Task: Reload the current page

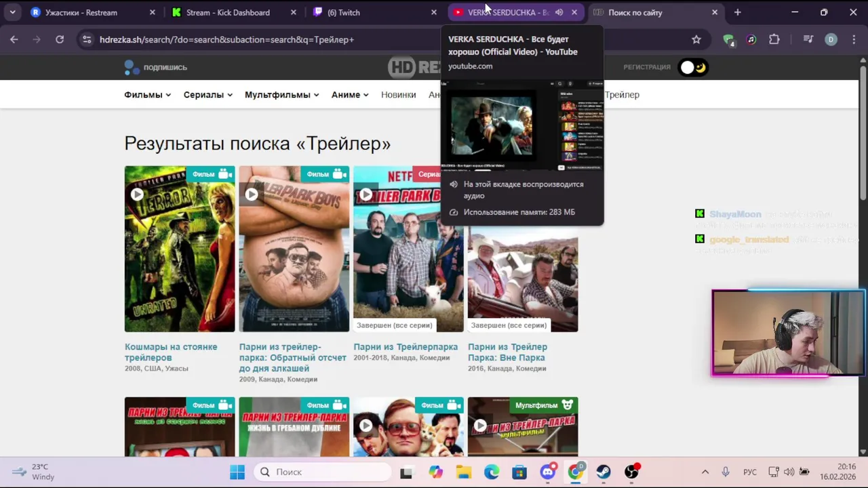Action: 60,39
